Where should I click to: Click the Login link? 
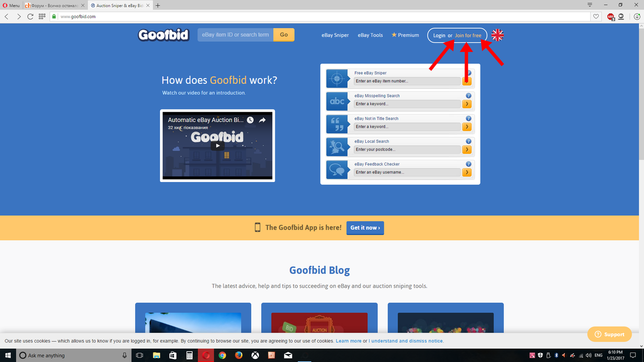(x=439, y=35)
